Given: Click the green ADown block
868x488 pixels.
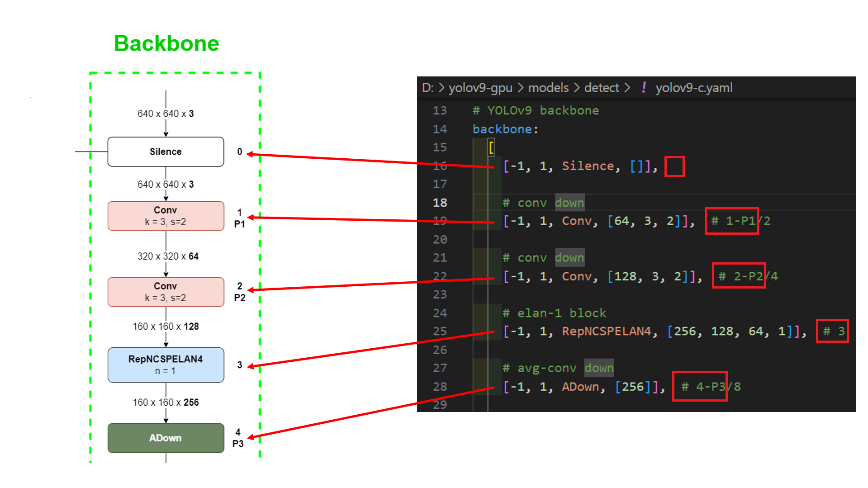Looking at the screenshot, I should click(166, 438).
